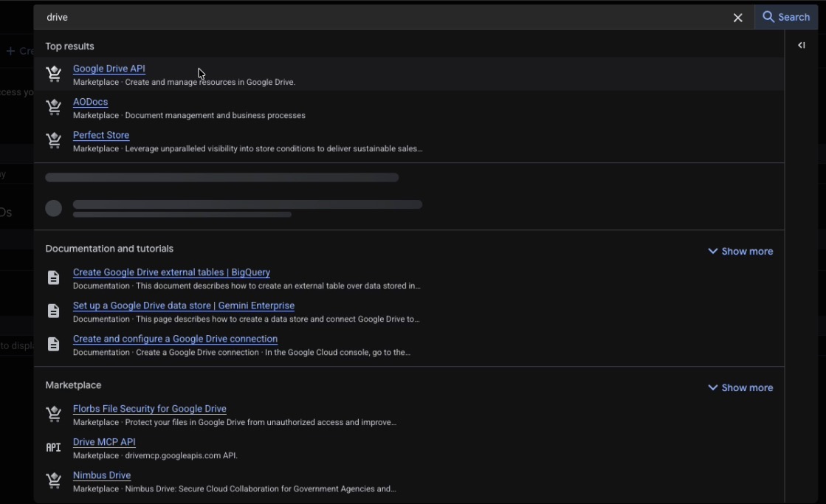
Task: Click 'This page describes how to create a data store' text
Action: click(x=278, y=319)
